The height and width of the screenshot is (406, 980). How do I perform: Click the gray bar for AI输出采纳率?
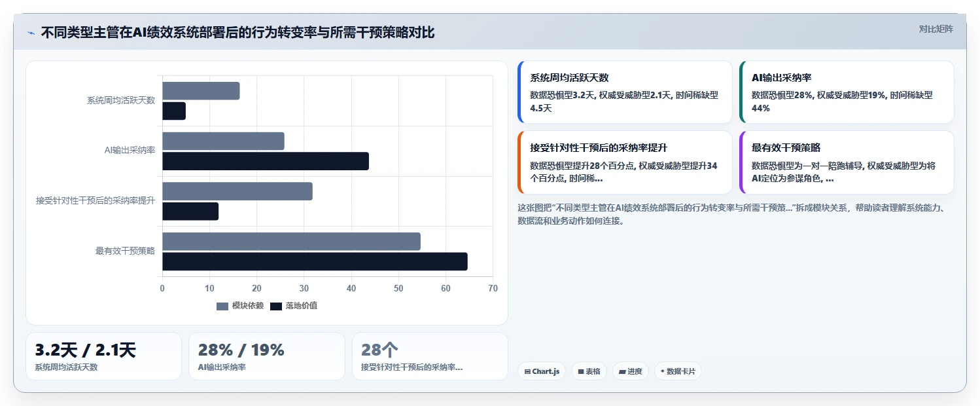pyautogui.click(x=223, y=141)
